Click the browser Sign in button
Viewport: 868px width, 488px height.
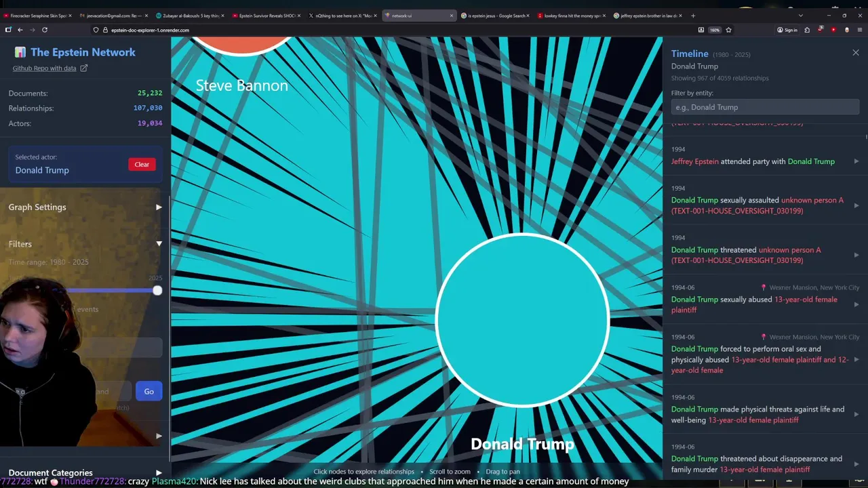pyautogui.click(x=787, y=30)
